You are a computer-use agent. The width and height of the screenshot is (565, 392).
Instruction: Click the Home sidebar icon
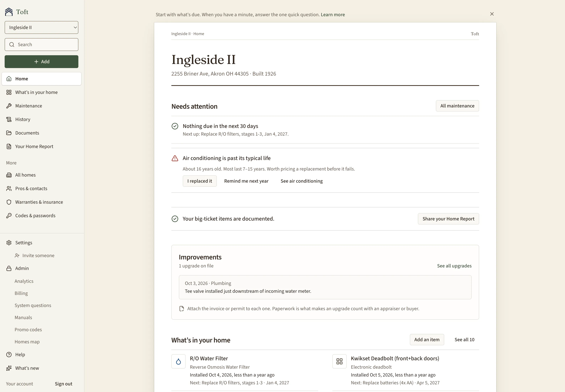click(9, 79)
